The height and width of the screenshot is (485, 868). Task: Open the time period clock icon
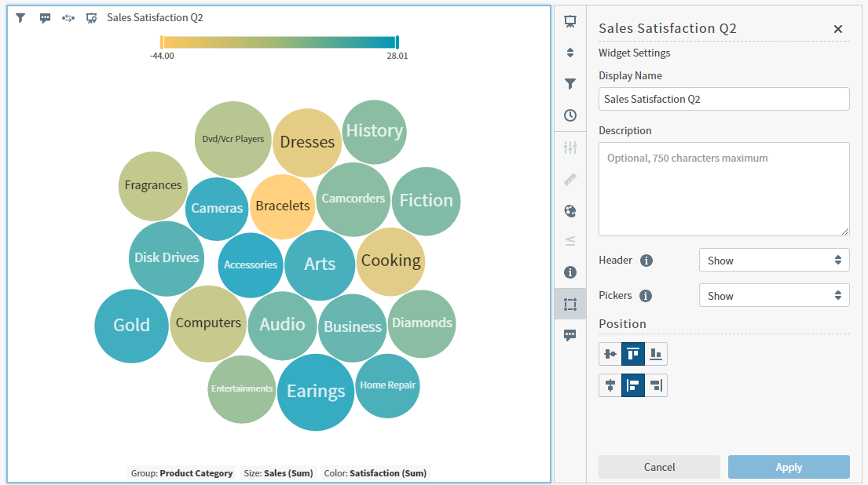[x=570, y=115]
